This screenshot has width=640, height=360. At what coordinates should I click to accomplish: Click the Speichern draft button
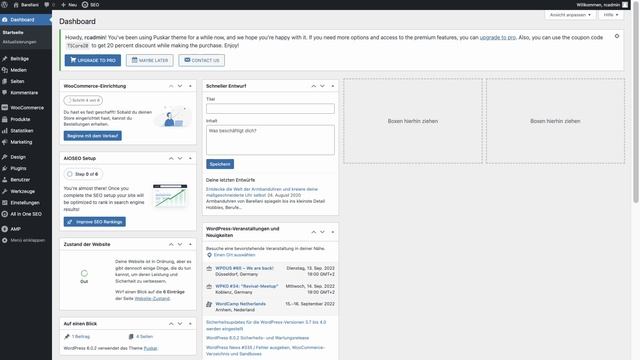220,164
